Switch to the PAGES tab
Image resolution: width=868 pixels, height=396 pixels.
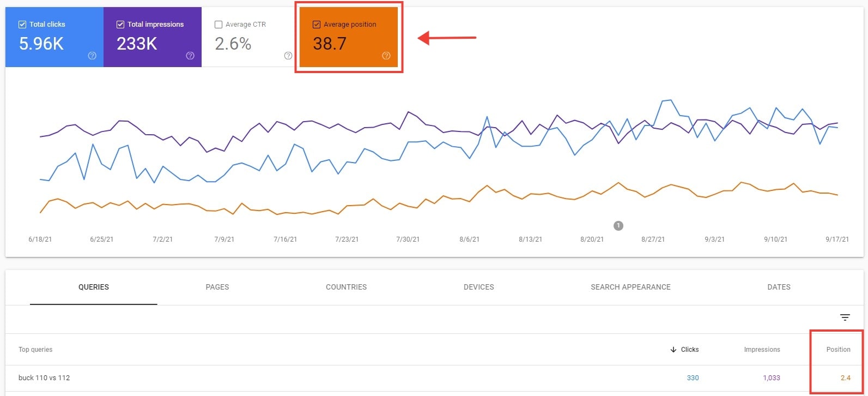click(217, 287)
